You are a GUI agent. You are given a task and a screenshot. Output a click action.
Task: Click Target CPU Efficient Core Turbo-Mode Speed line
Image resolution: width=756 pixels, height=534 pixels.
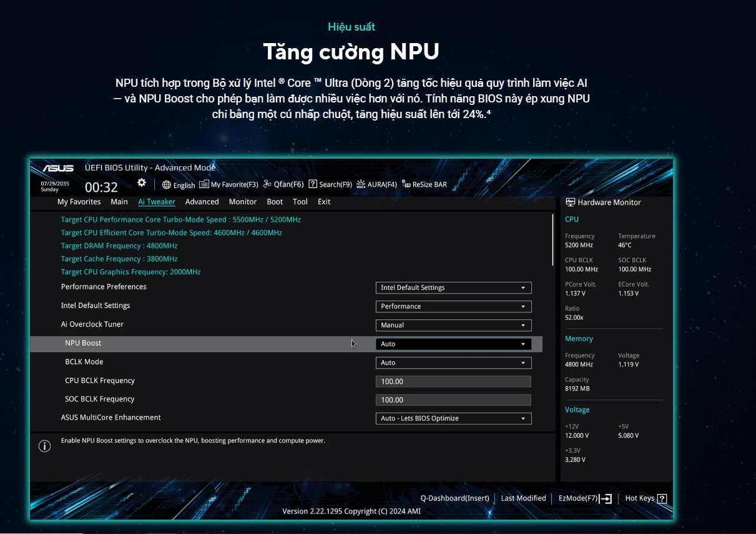point(172,232)
